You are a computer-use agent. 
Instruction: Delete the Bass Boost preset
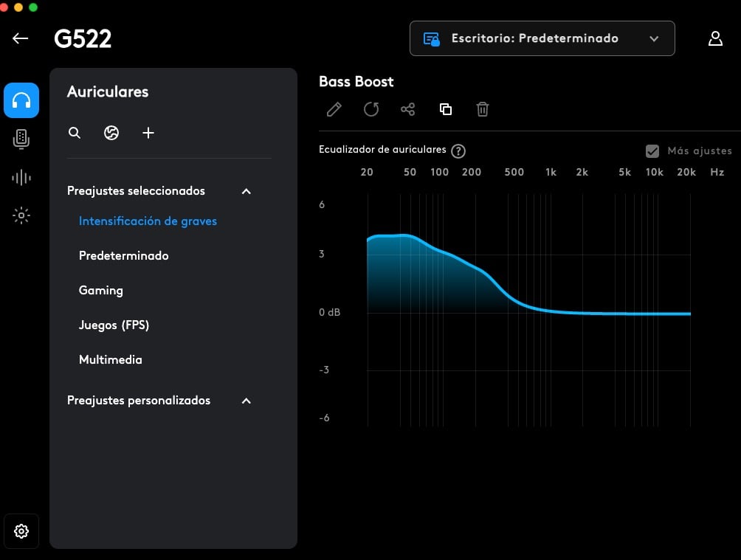[483, 109]
